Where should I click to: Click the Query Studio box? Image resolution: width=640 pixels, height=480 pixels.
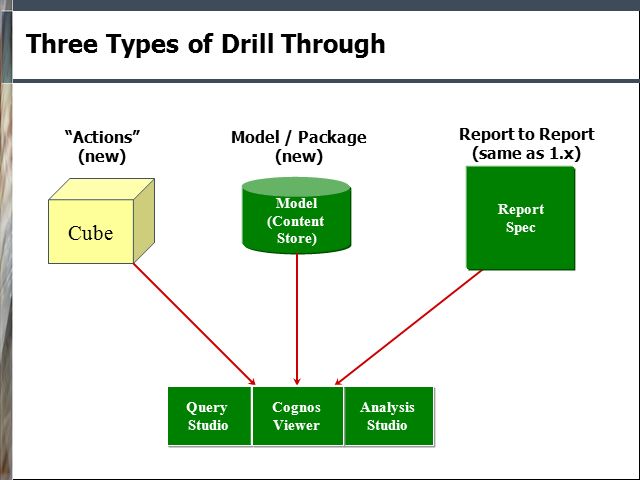209,416
